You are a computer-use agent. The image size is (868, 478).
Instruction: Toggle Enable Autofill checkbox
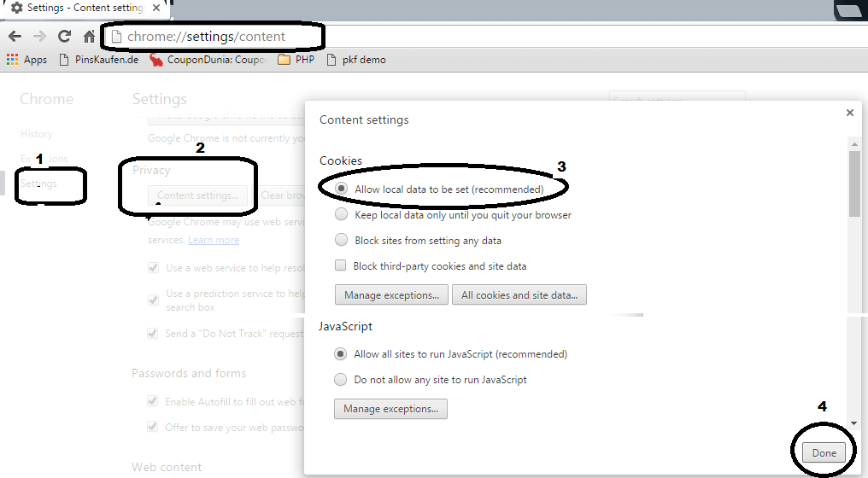(152, 401)
